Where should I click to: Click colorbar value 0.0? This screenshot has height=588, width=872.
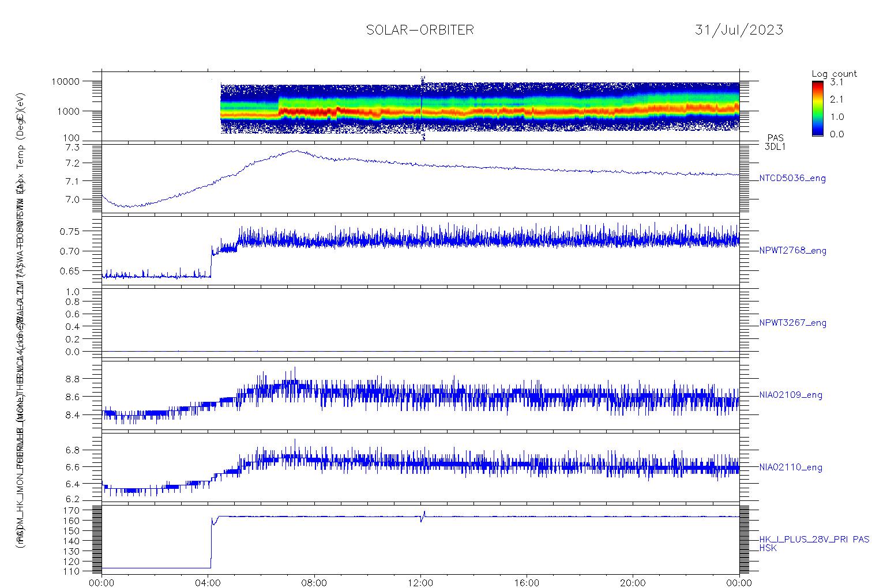coord(836,134)
